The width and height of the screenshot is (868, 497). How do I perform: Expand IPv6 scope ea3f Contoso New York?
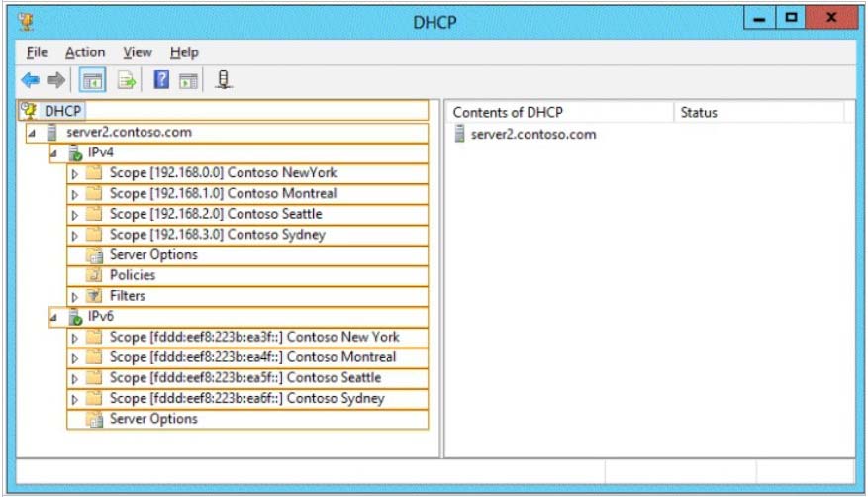point(75,338)
